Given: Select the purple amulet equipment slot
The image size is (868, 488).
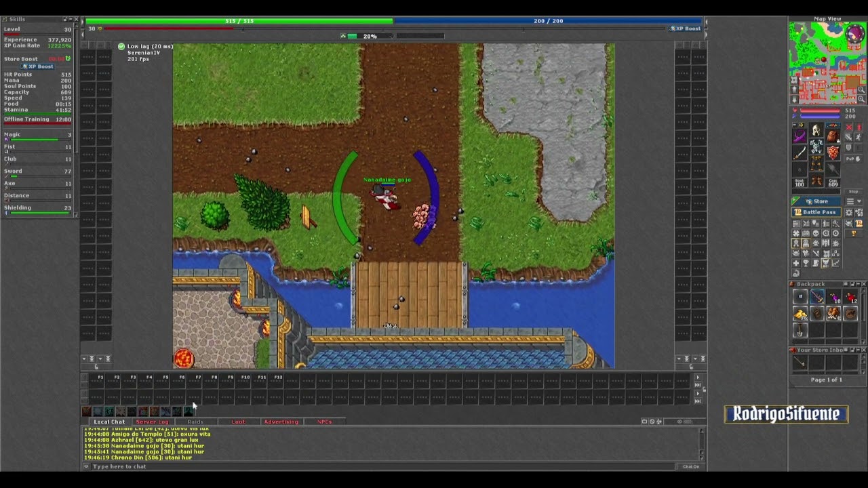Looking at the screenshot, I should (800, 136).
